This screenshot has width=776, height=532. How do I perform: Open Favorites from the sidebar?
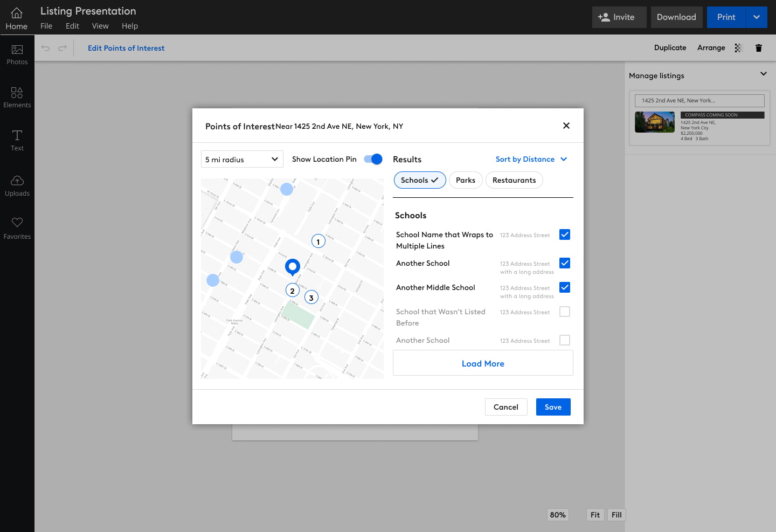pyautogui.click(x=17, y=229)
